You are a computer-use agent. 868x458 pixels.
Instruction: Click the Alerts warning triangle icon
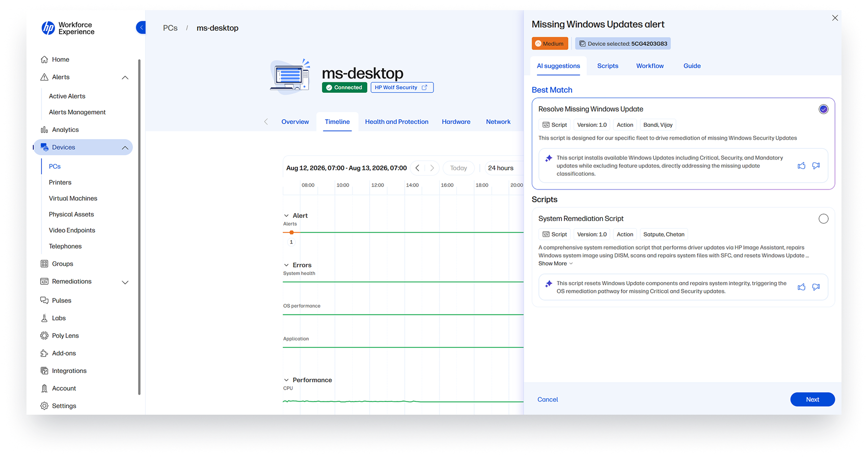point(44,77)
